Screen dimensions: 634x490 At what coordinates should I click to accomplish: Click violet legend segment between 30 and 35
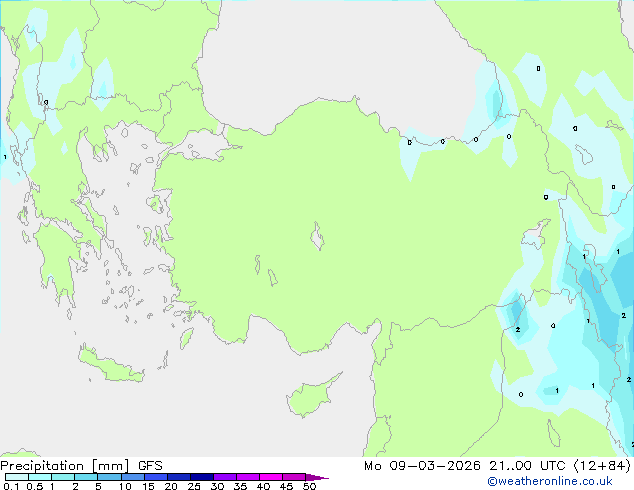225,477
